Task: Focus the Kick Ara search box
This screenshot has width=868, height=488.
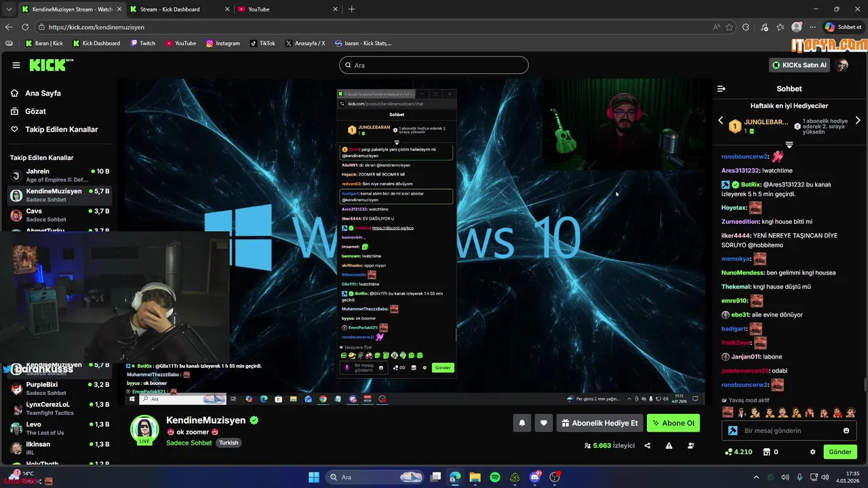Action: click(434, 65)
